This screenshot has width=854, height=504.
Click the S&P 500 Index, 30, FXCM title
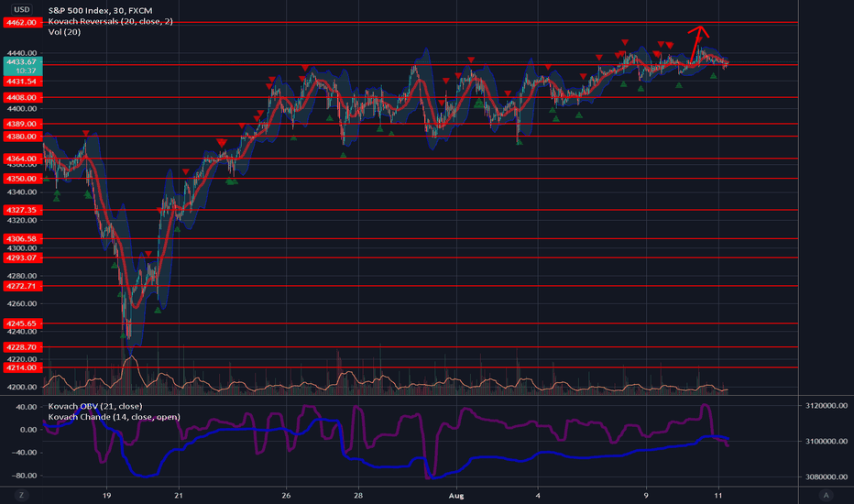tap(100, 10)
